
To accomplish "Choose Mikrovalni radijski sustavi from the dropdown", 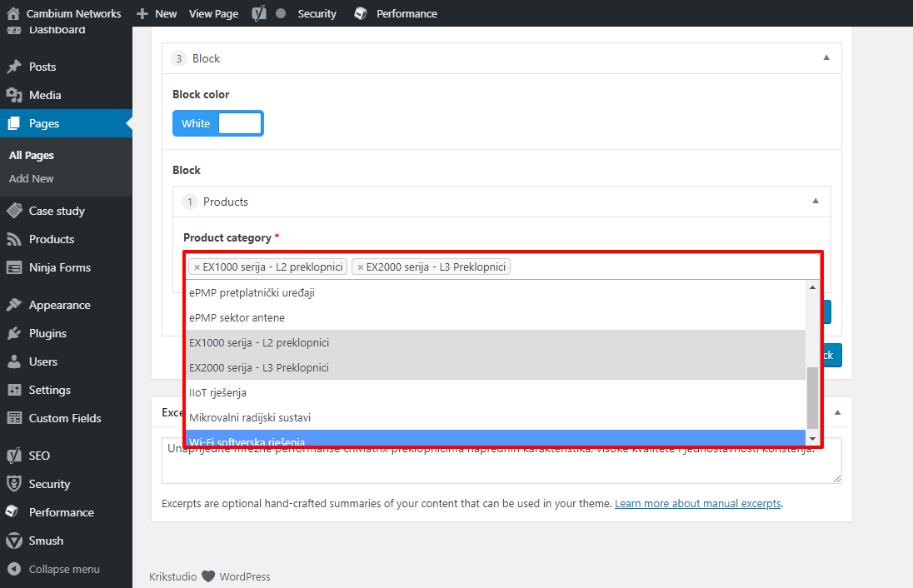I will click(x=496, y=418).
